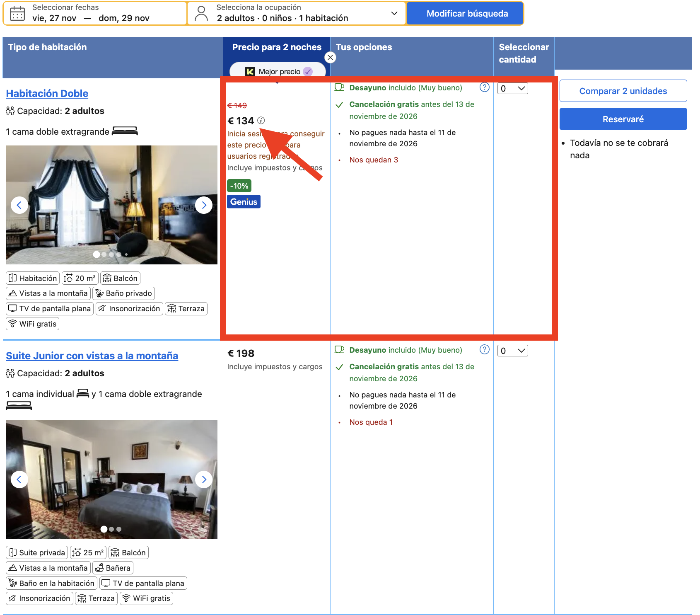Click the WiFi gratis tag of Suite Junior
Viewport: 700px width, 615px height.
click(x=146, y=598)
